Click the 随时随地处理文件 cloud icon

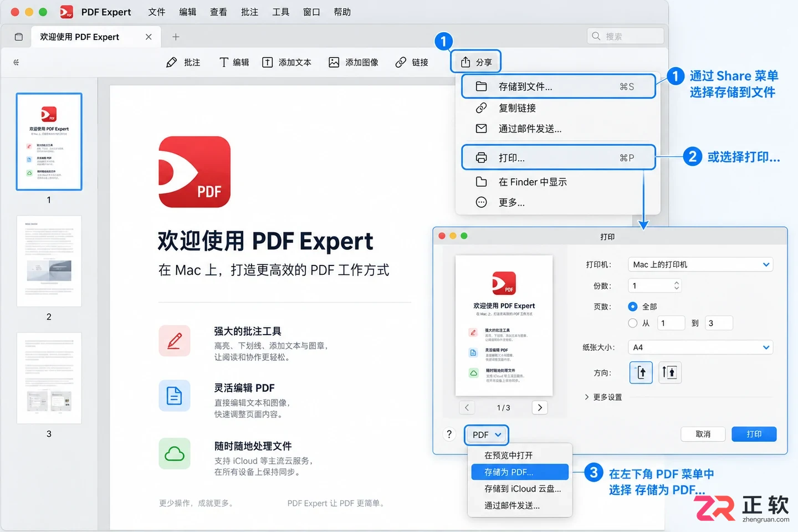[x=175, y=454]
